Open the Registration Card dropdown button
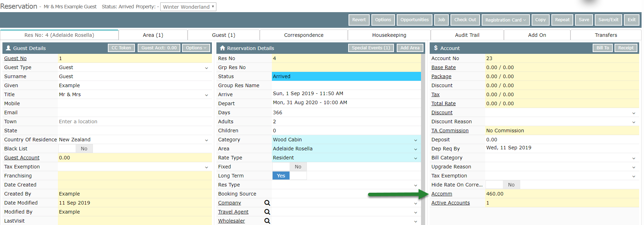 pos(506,20)
